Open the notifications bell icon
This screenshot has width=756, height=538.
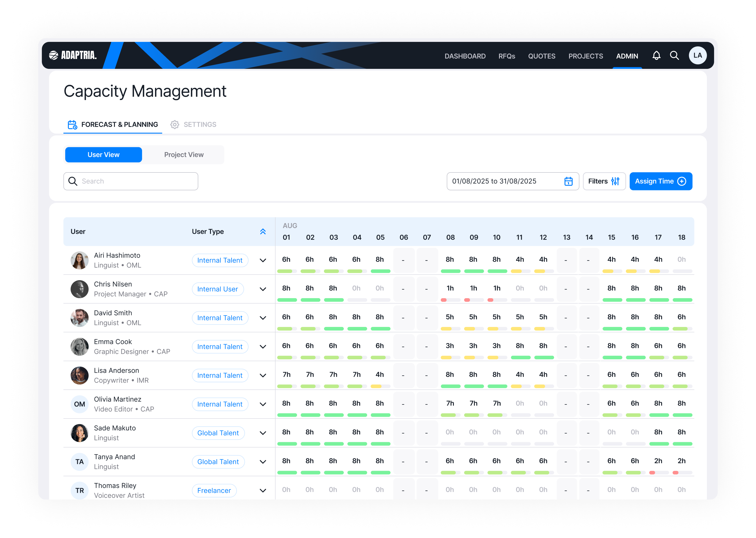pos(656,56)
